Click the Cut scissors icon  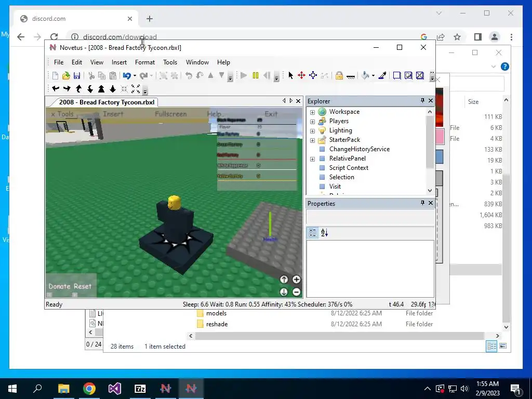click(x=91, y=76)
